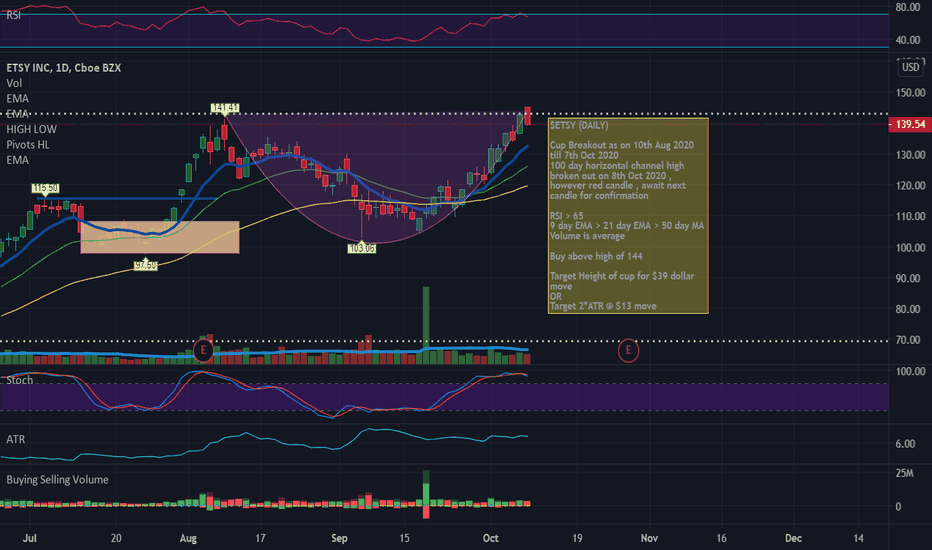Click the 'Buy above high of 144' text
Screen dimensions: 932x550
pos(596,256)
